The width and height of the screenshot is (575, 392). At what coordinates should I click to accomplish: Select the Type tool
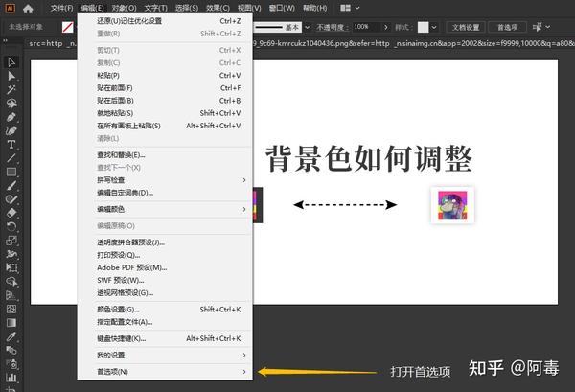tap(11, 145)
